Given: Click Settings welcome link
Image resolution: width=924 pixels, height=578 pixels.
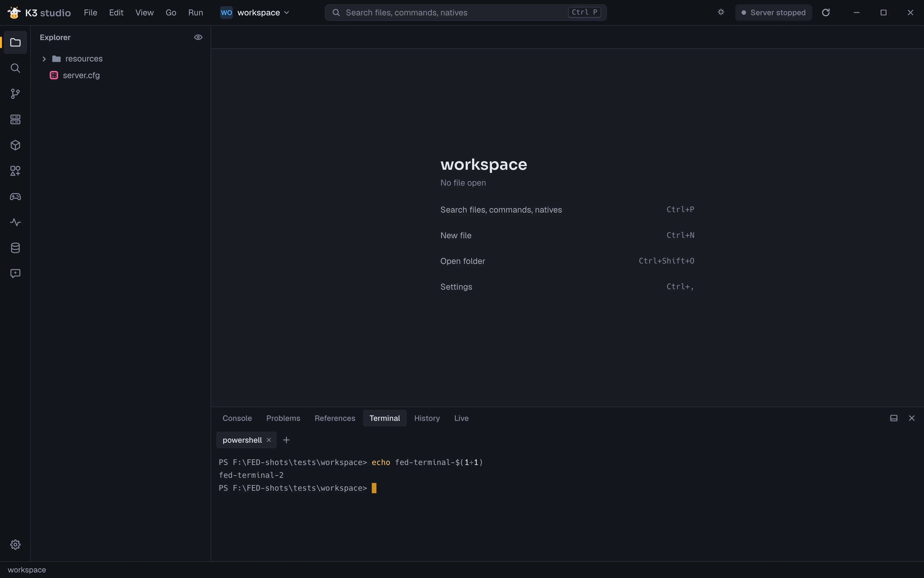Looking at the screenshot, I should coord(567,287).
